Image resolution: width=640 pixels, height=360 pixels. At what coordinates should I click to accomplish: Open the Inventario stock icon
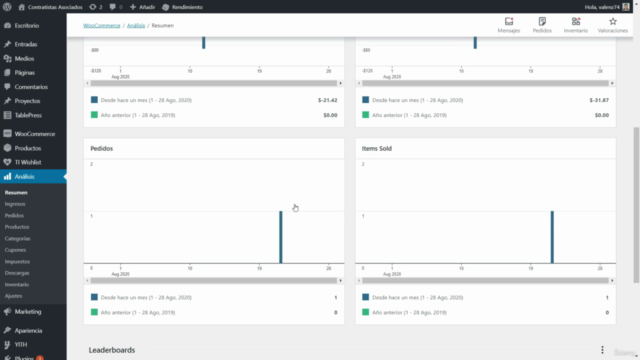pos(576,22)
